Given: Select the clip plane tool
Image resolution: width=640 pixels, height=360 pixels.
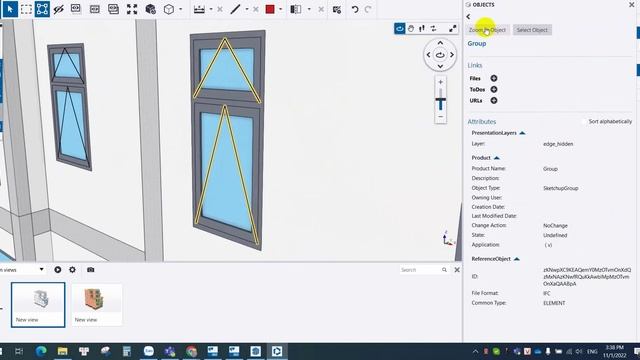Looking at the screenshot, I should click(x=296, y=9).
